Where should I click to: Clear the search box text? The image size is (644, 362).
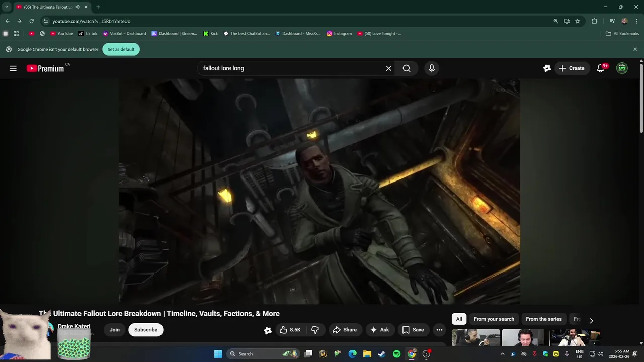pyautogui.click(x=388, y=68)
